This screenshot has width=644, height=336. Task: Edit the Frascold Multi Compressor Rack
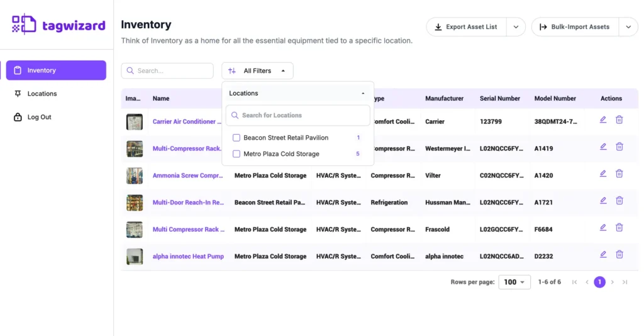603,227
